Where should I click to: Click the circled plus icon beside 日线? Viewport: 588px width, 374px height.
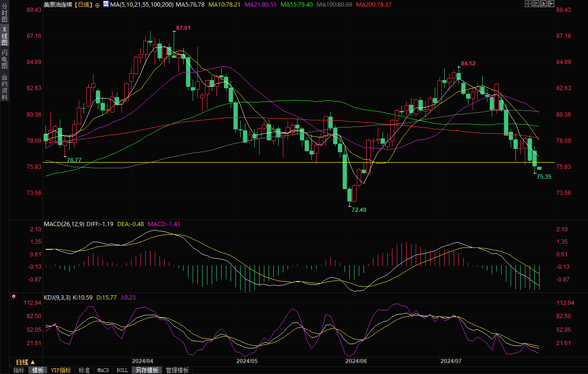(97, 4)
